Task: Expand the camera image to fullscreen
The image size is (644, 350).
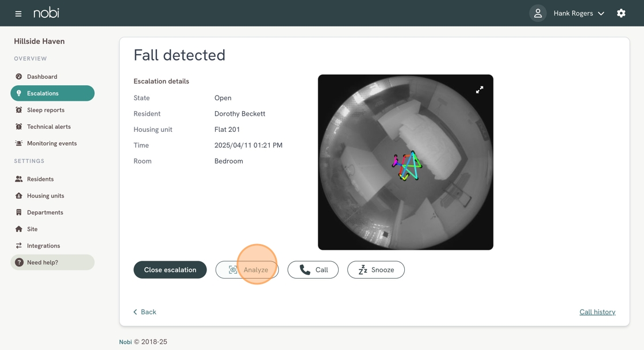Action: (x=480, y=90)
